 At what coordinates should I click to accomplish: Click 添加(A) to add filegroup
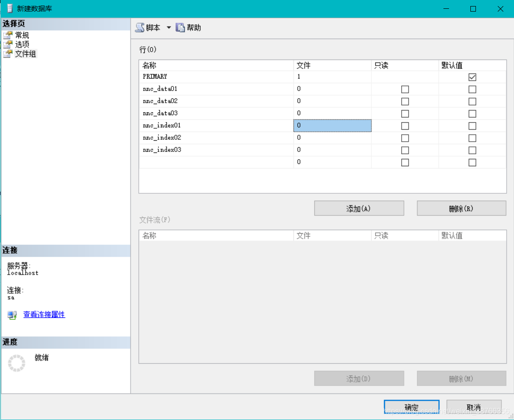pyautogui.click(x=359, y=209)
